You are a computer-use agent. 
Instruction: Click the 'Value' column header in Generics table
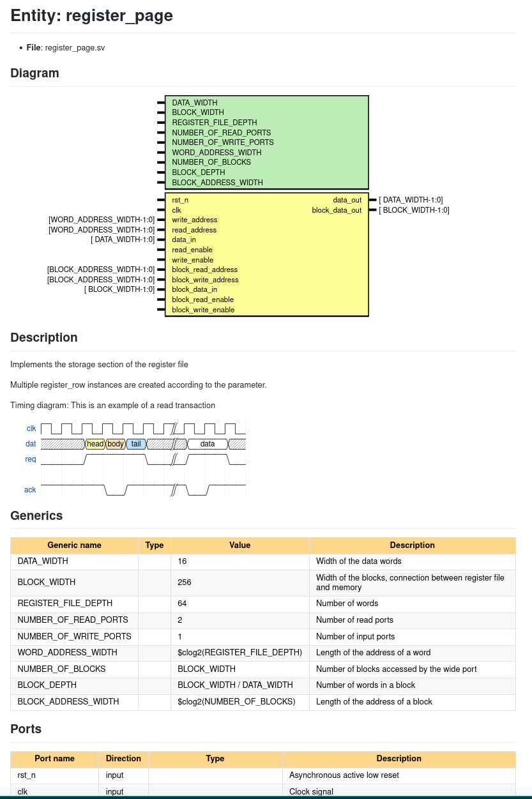pos(239,545)
